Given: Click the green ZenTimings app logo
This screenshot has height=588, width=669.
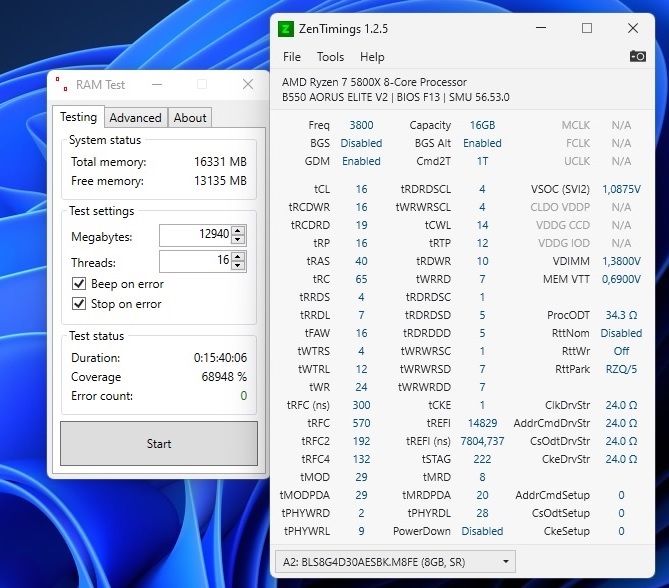Looking at the screenshot, I should coord(285,29).
